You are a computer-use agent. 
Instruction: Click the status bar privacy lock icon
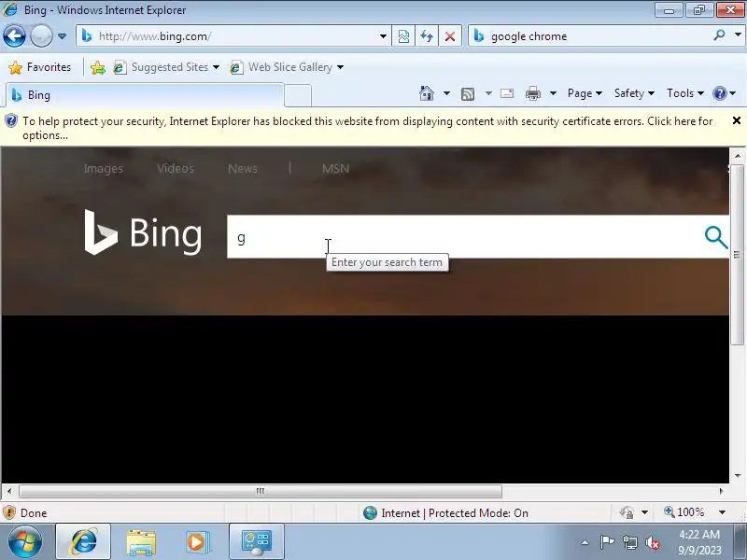pyautogui.click(x=627, y=512)
